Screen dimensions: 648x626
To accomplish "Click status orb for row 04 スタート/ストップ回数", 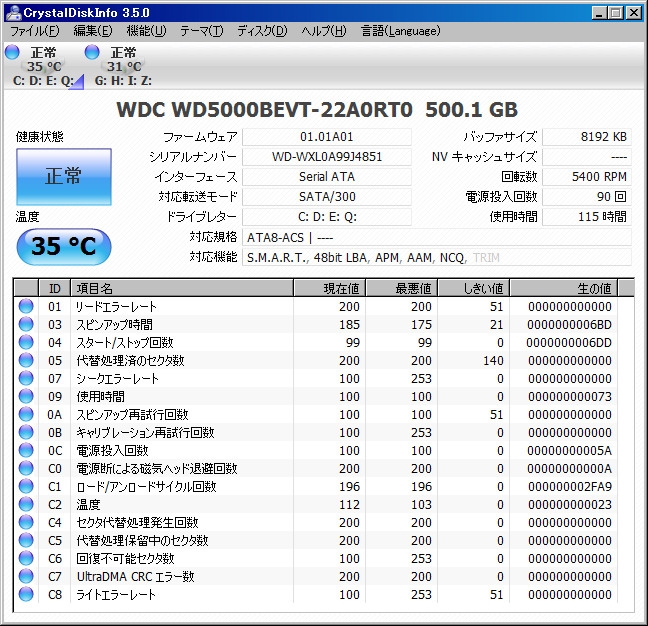I will (x=26, y=342).
